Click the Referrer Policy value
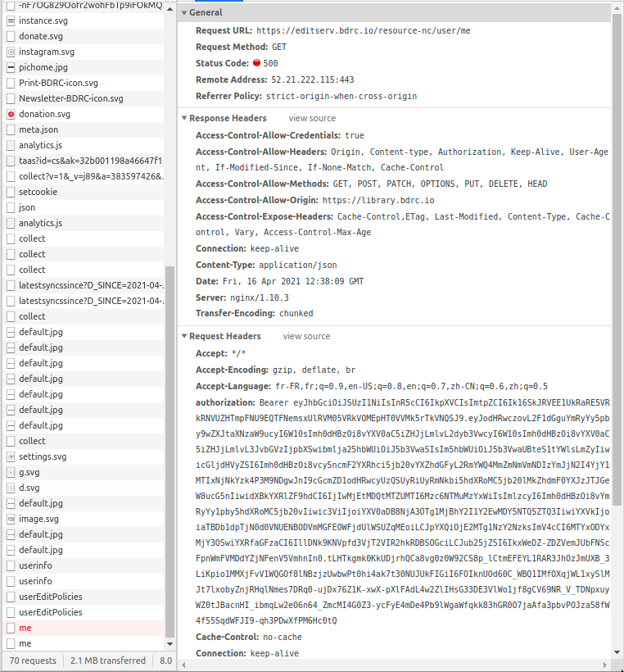The image size is (624, 672). tap(341, 96)
